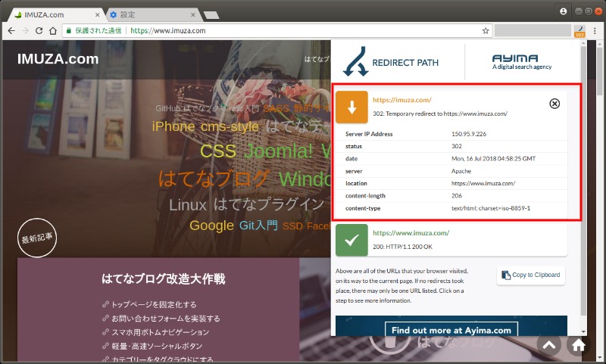Open the Linux tag

pos(188,204)
